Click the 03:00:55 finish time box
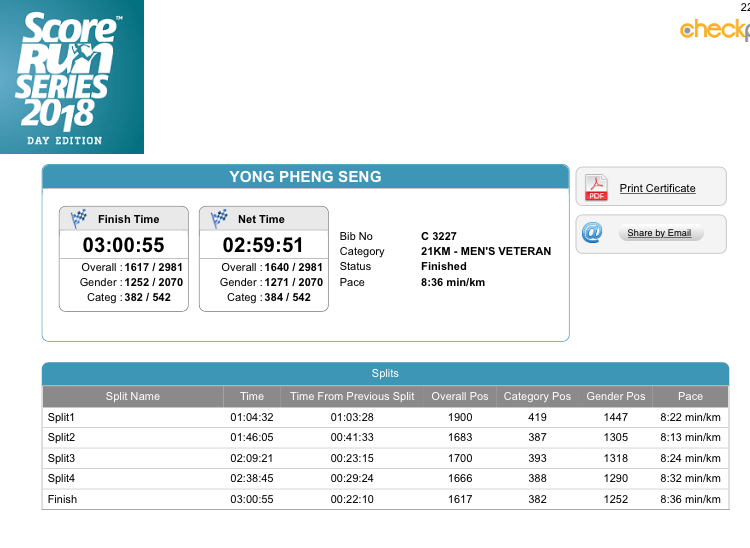The width and height of the screenshot is (750, 548). point(123,245)
